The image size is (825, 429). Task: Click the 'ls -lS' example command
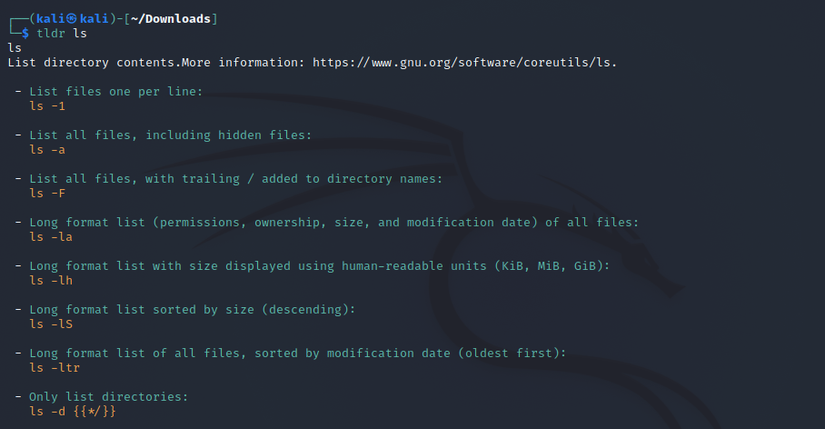[51, 325]
